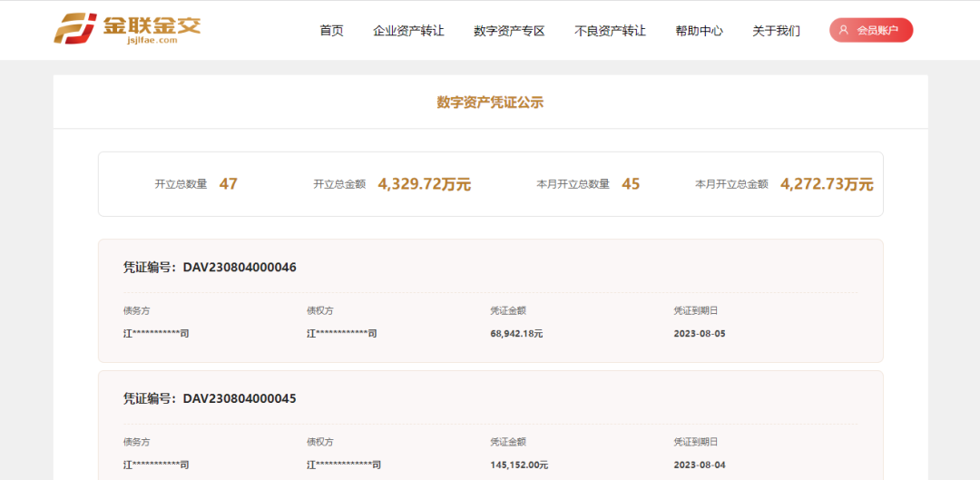Viewport: 980px width, 480px height.
Task: Click the 本月开立总数量 value 45
Action: coord(631,184)
